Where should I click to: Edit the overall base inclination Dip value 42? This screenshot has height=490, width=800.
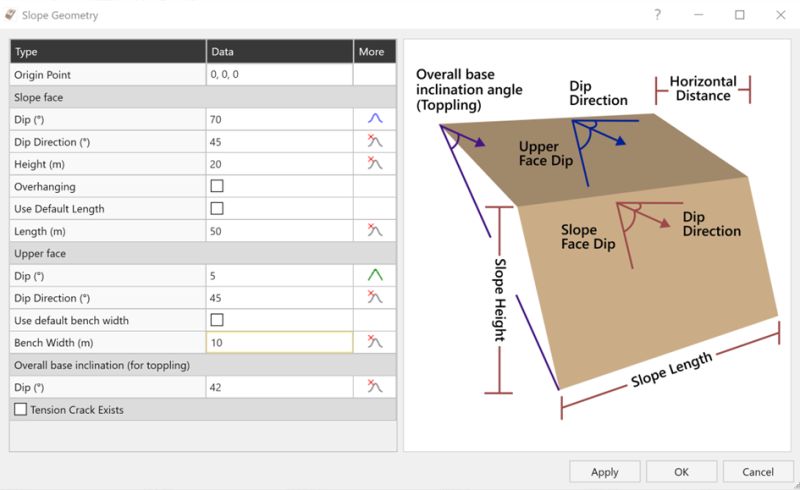coord(280,387)
